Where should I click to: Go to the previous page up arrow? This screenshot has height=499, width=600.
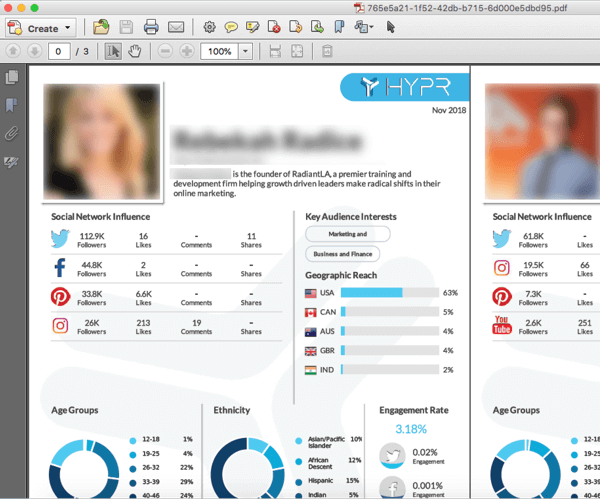(x=13, y=51)
